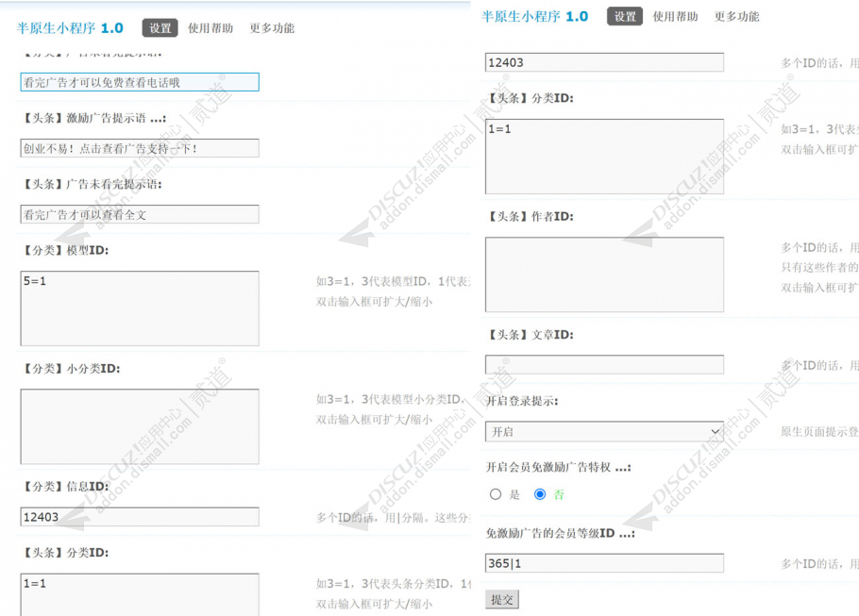This screenshot has height=616, width=859.
Task: Focus the 看完广告才可以免费查看电话哦 input field
Action: pyautogui.click(x=140, y=82)
